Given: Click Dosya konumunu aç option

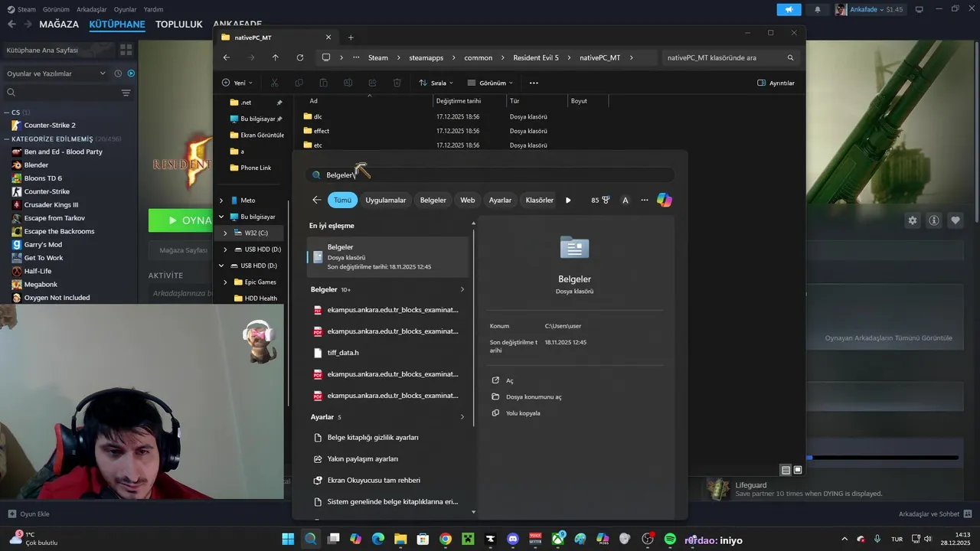Looking at the screenshot, I should (x=526, y=396).
